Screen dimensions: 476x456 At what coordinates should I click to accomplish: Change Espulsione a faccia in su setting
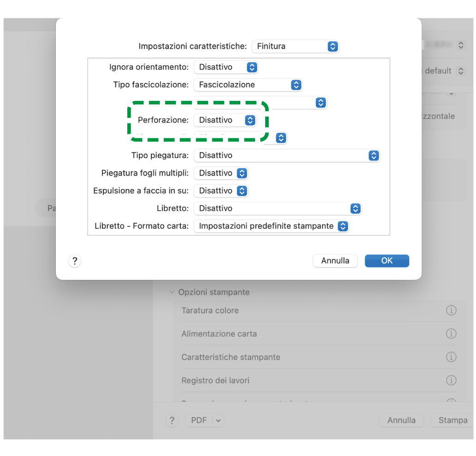click(x=220, y=191)
